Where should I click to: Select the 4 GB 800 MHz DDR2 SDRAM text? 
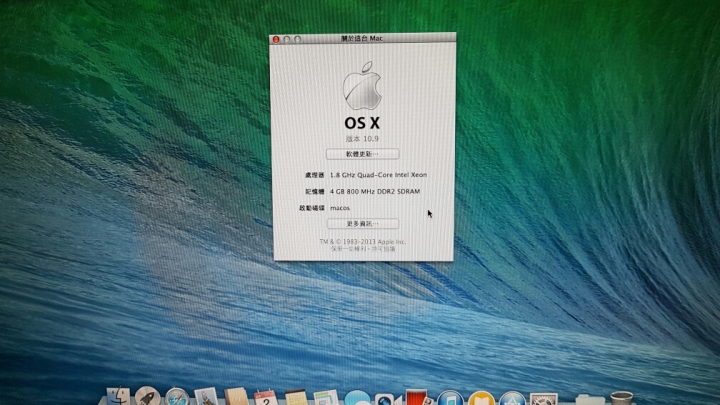pyautogui.click(x=375, y=191)
